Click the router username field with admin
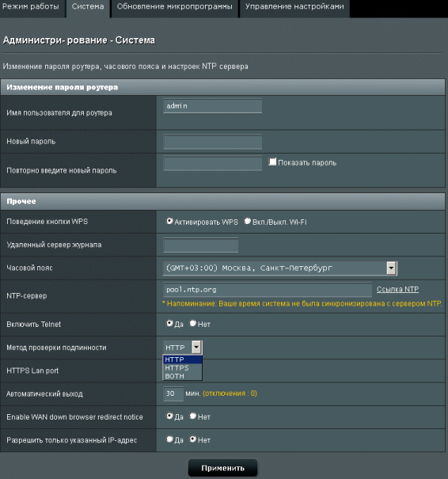This screenshot has width=448, height=479. [x=213, y=106]
